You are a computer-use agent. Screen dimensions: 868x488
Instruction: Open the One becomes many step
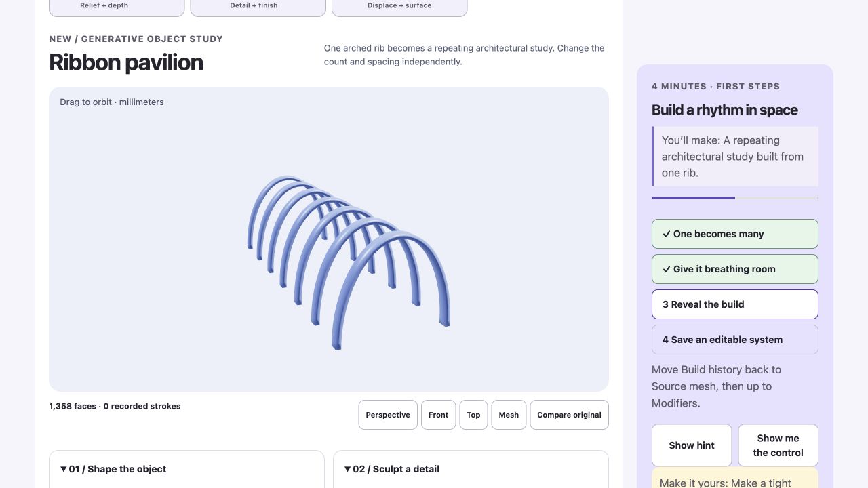tap(735, 234)
